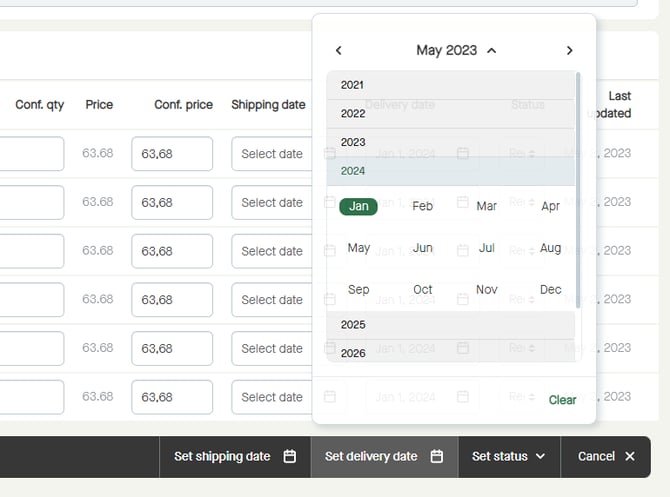This screenshot has width=670, height=497.
Task: Click calendar icon in last shipping date row
Action: click(x=330, y=397)
